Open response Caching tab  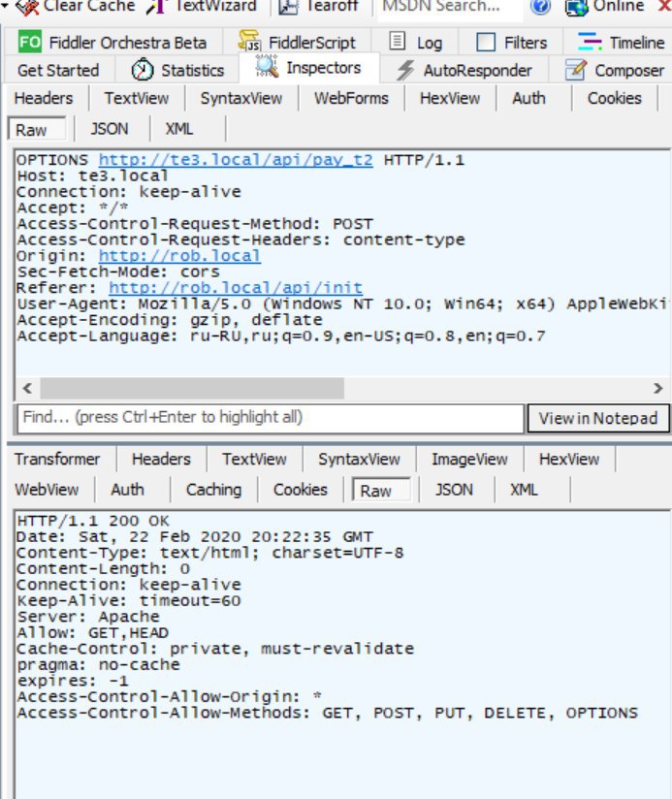(213, 490)
